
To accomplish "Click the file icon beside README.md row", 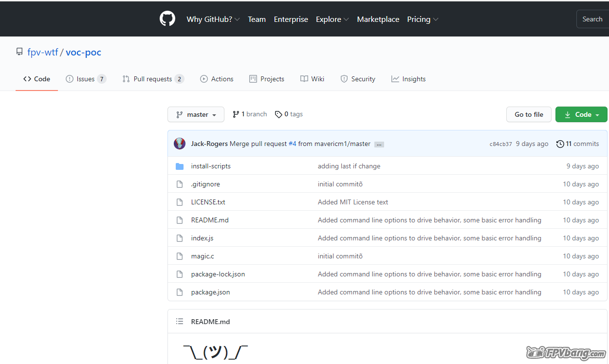I will coord(180,220).
